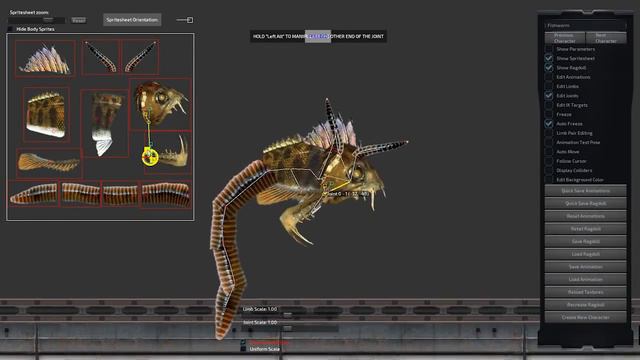Click Load Animation button

tap(586, 279)
